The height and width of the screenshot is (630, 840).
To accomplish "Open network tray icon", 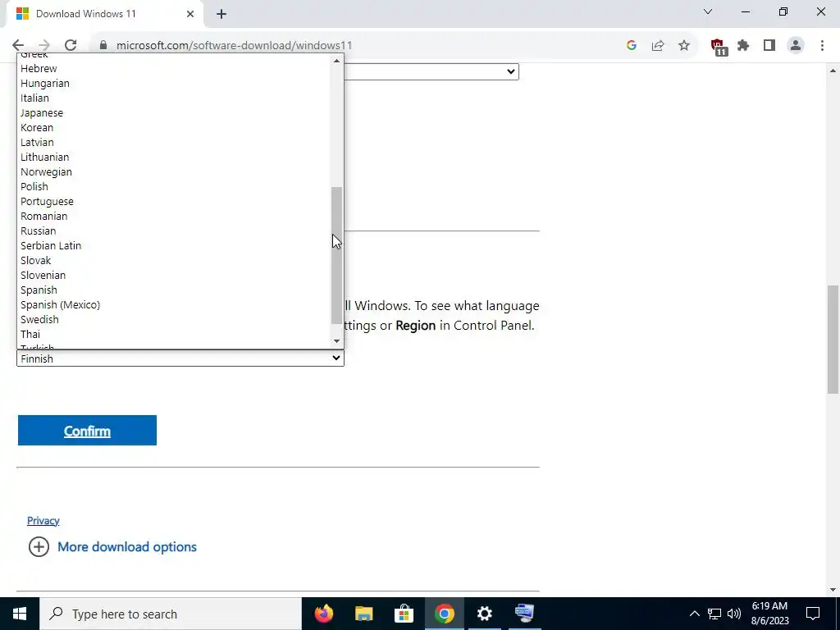I will [714, 614].
